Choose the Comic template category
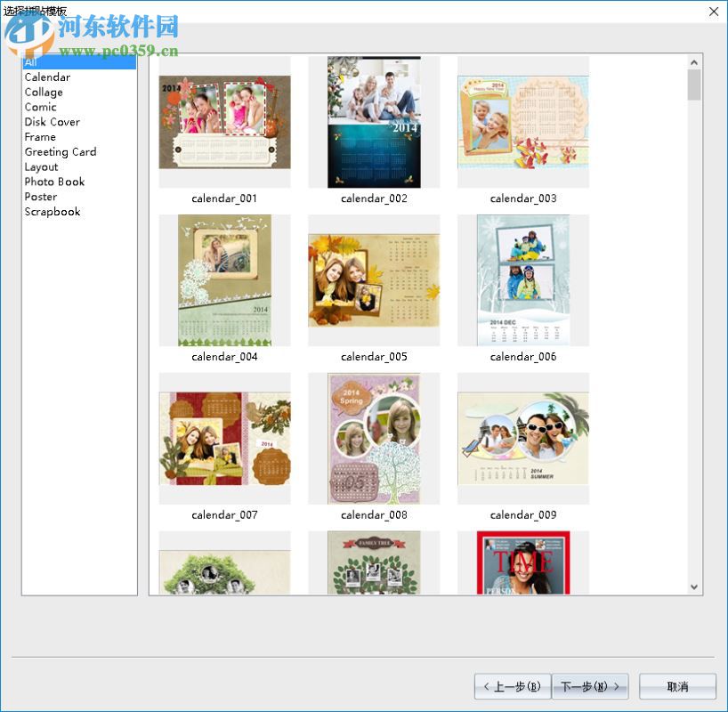 point(39,107)
